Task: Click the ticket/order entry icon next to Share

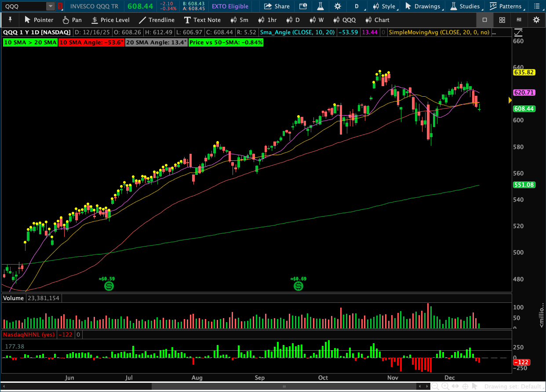Action: click(x=303, y=6)
